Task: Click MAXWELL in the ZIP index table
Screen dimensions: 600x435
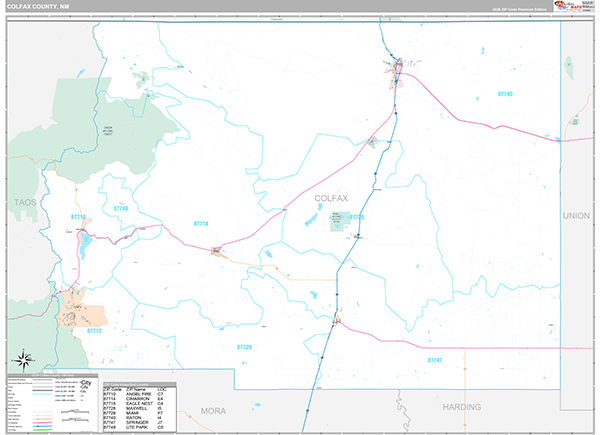Action: [x=136, y=408]
